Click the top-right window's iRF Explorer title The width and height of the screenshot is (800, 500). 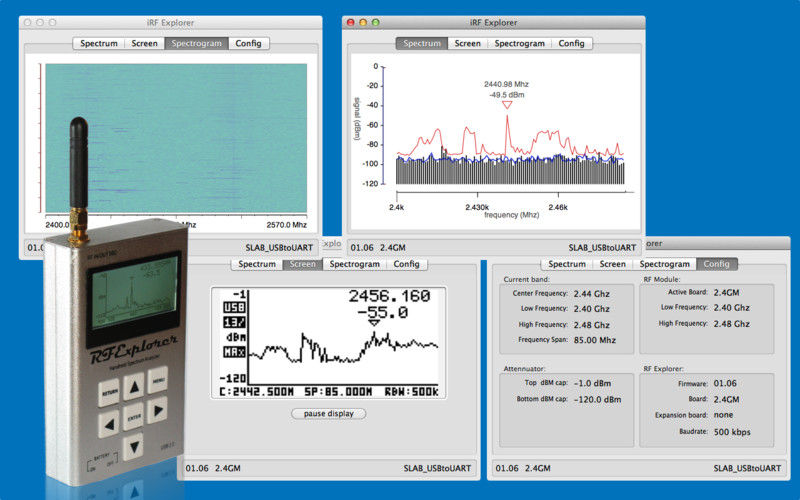493,22
